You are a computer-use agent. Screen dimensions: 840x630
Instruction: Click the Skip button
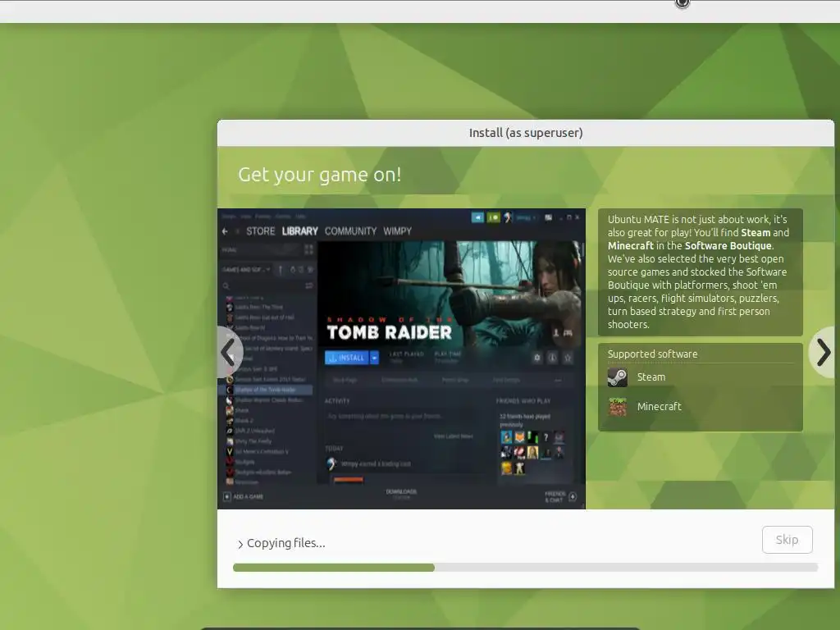coord(787,540)
